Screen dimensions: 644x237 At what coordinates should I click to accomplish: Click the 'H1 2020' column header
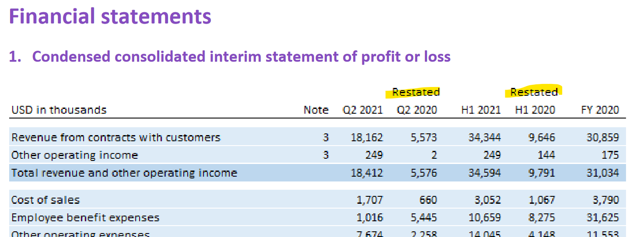tap(535, 110)
